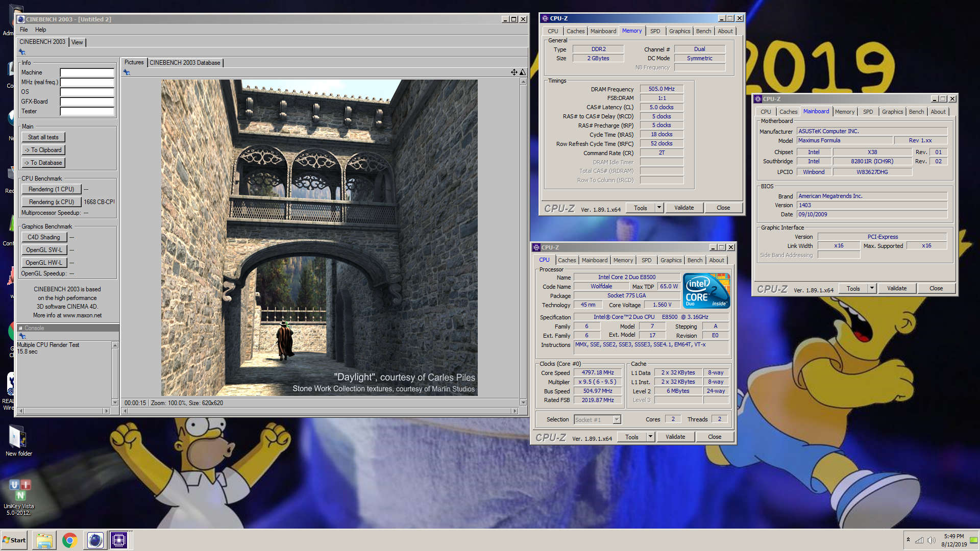Click Start all tests button
This screenshot has height=551, width=980.
click(43, 137)
